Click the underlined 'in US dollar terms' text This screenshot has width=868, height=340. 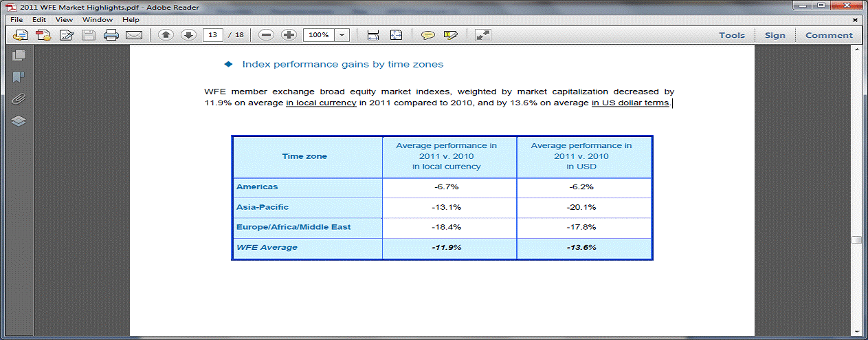630,103
